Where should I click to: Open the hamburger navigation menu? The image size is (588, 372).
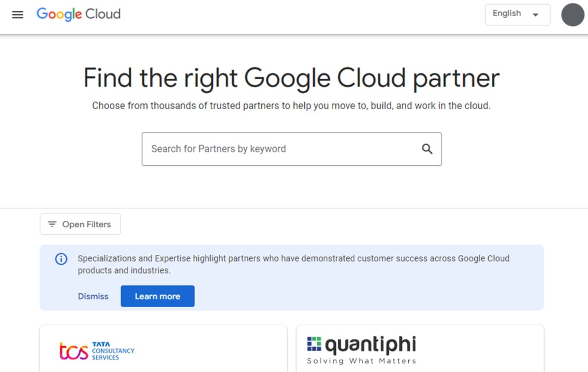coord(18,14)
